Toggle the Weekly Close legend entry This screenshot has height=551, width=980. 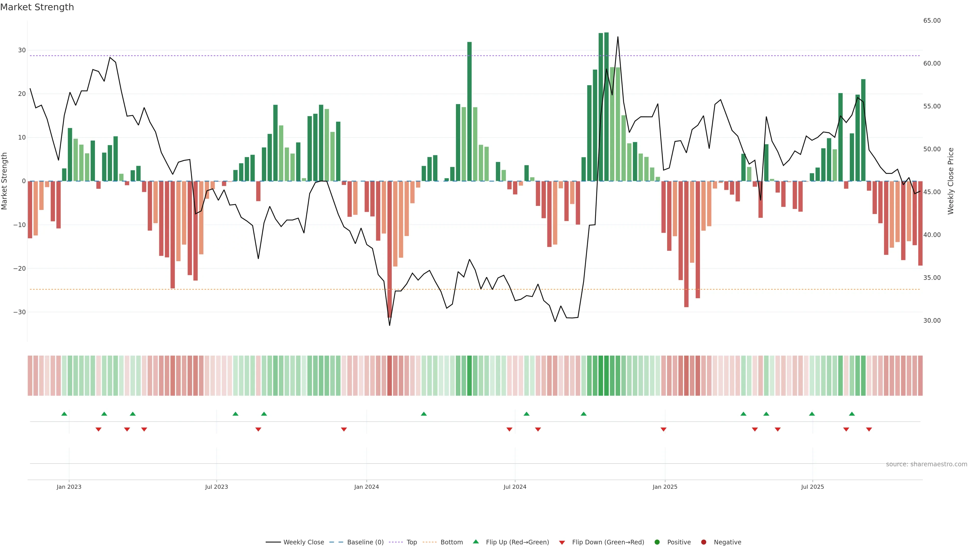304,542
